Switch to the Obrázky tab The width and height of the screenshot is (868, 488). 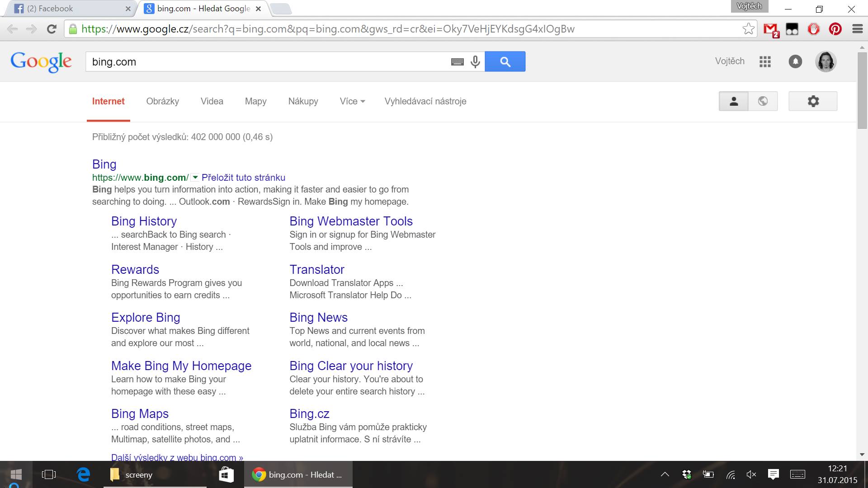[162, 101]
